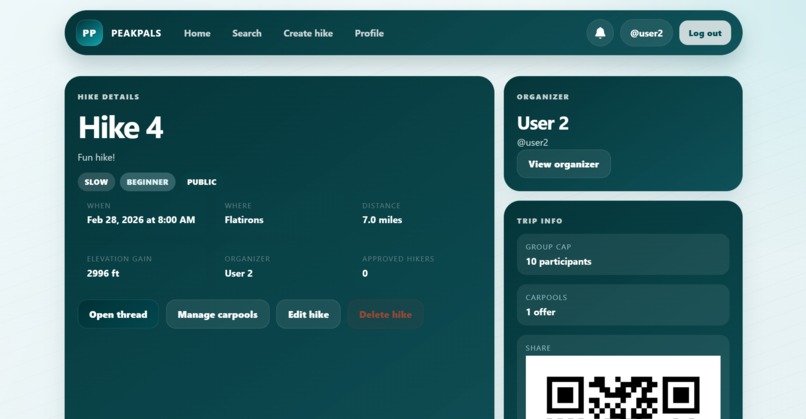Click the red Delete hike button
The image size is (806, 419).
(x=386, y=314)
